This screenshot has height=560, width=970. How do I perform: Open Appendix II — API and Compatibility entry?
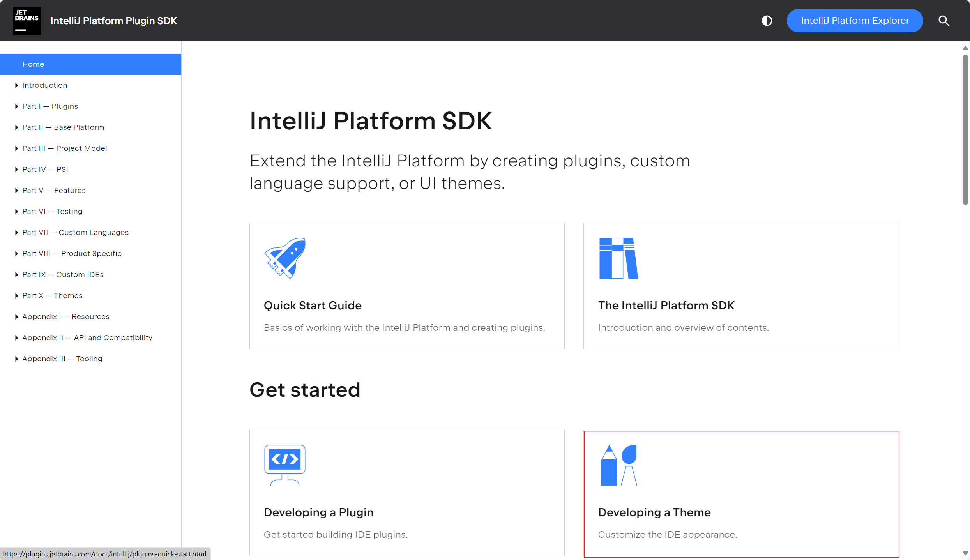[87, 338]
